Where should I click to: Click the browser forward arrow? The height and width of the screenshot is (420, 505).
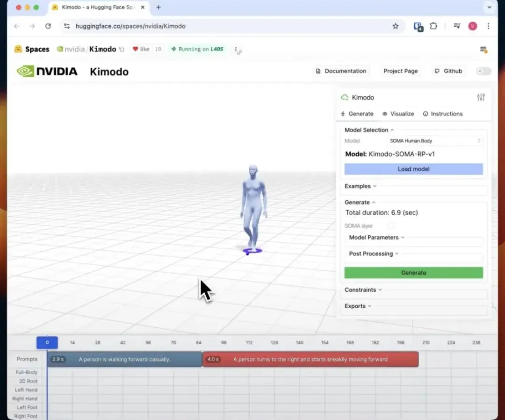32,26
